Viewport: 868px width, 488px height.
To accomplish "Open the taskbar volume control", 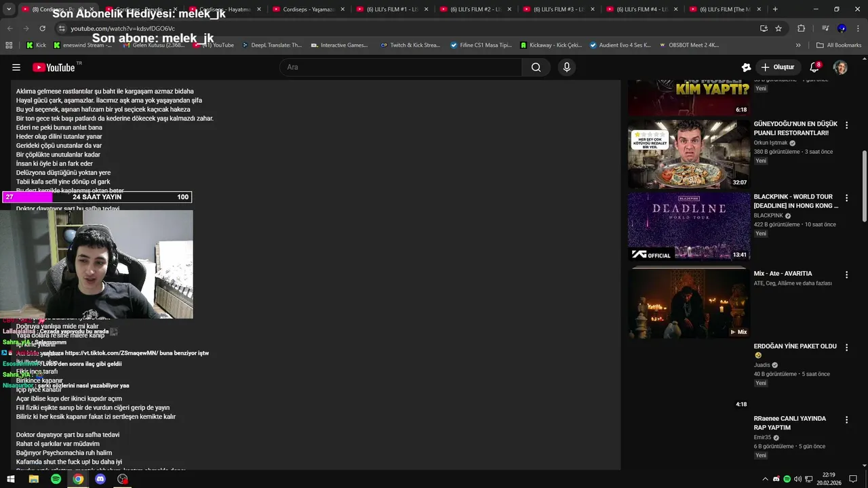I will (x=797, y=479).
